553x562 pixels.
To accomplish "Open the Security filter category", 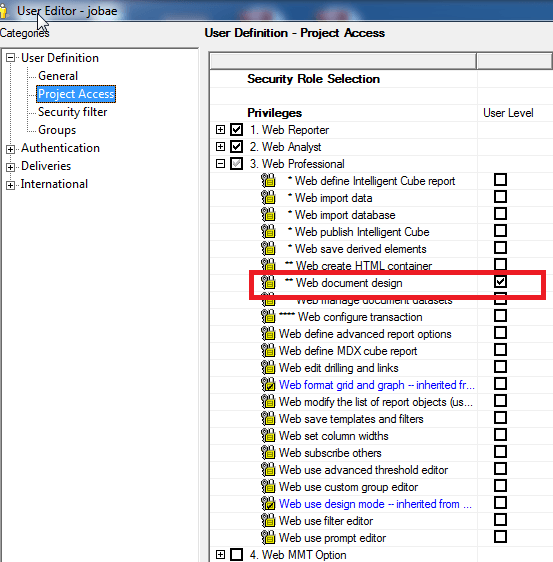I will pyautogui.click(x=72, y=112).
